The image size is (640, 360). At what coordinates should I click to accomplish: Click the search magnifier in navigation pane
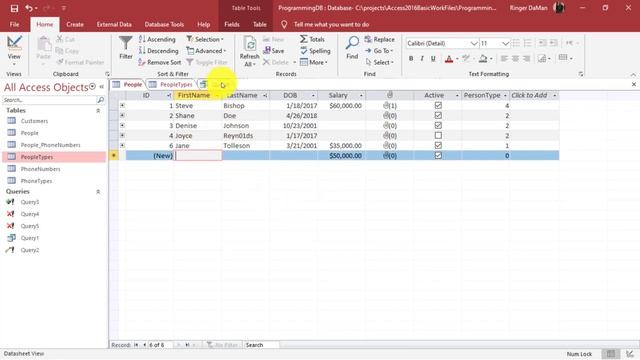pyautogui.click(x=100, y=100)
